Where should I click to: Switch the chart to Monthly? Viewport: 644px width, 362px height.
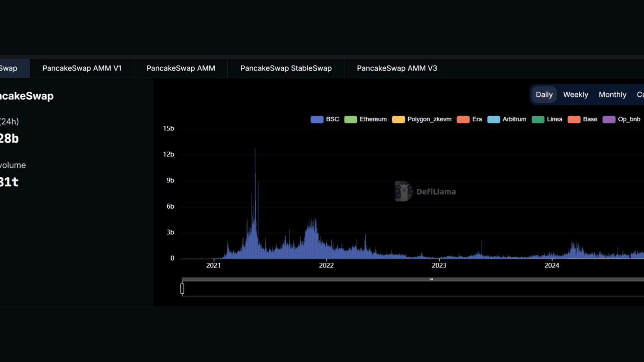point(613,95)
